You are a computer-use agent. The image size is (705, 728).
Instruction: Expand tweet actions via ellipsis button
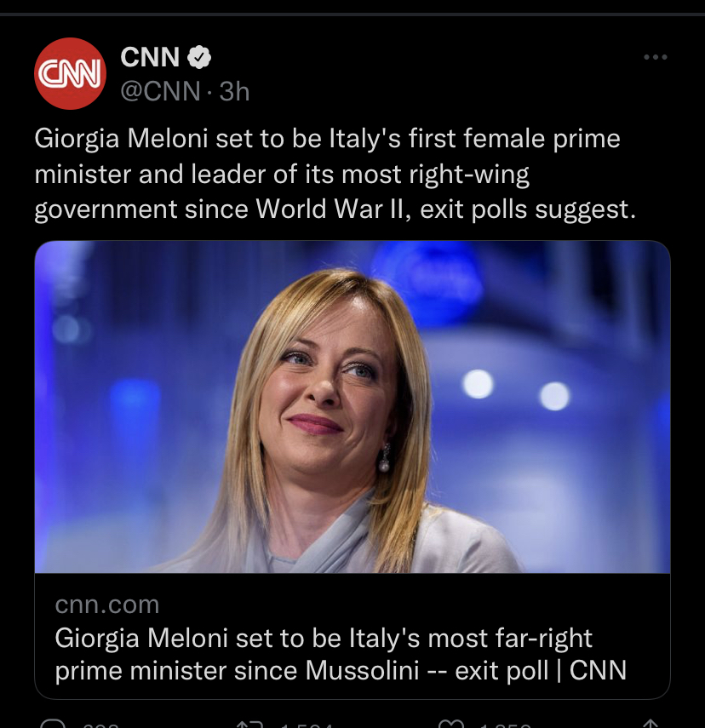click(656, 57)
